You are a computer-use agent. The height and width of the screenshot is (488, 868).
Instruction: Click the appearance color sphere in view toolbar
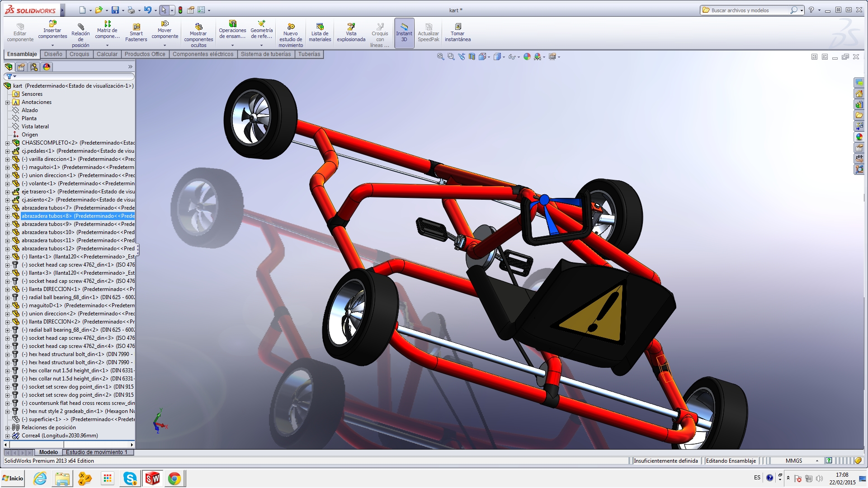pos(527,56)
